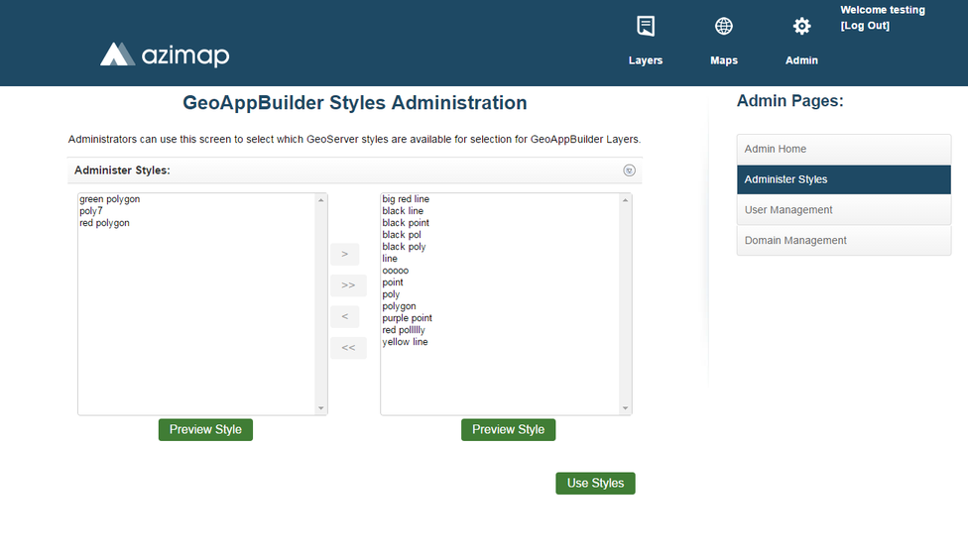Move all styles left with << button
Image resolution: width=968 pixels, height=560 pixels.
tap(348, 348)
